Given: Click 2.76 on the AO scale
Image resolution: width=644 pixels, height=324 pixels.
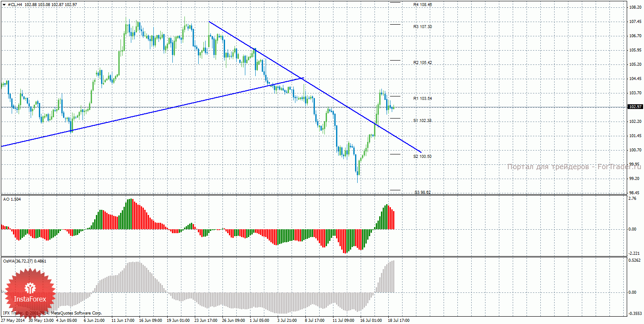Looking at the screenshot, I should 632,199.
